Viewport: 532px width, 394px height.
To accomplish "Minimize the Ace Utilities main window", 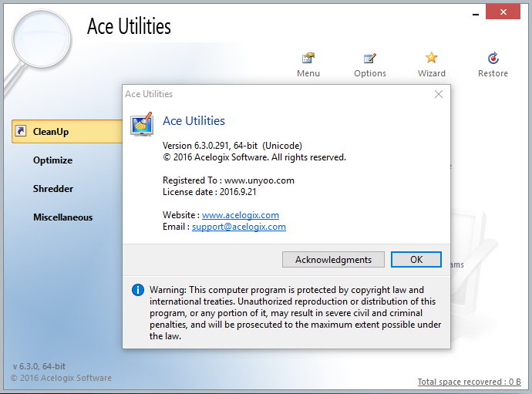I will [x=476, y=14].
